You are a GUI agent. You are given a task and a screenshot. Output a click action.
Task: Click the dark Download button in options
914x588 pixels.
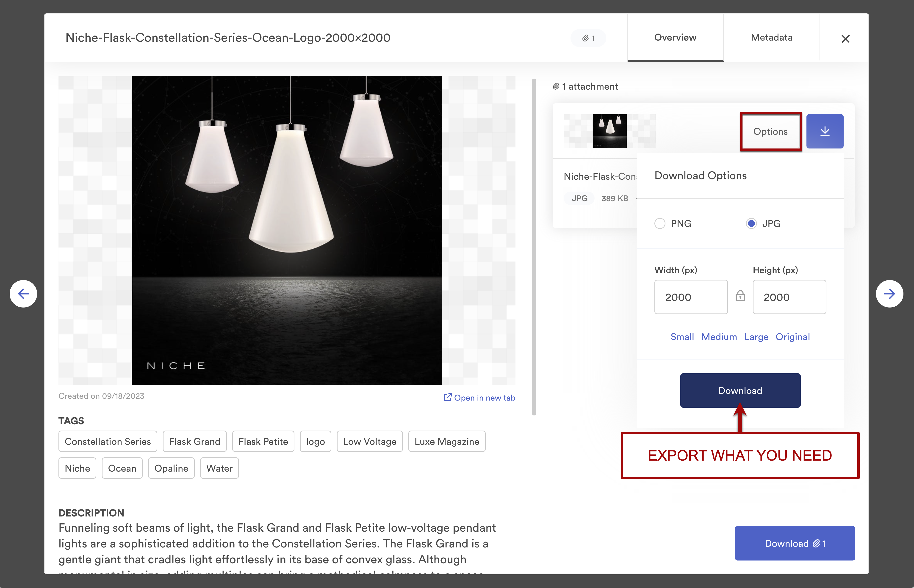click(740, 390)
